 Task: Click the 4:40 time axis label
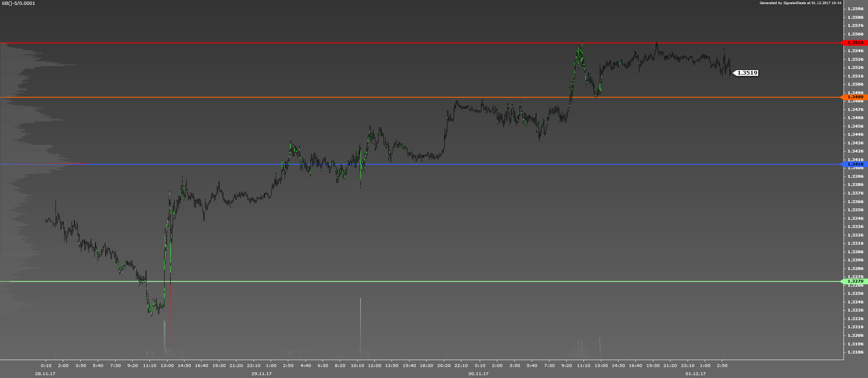pos(305,365)
